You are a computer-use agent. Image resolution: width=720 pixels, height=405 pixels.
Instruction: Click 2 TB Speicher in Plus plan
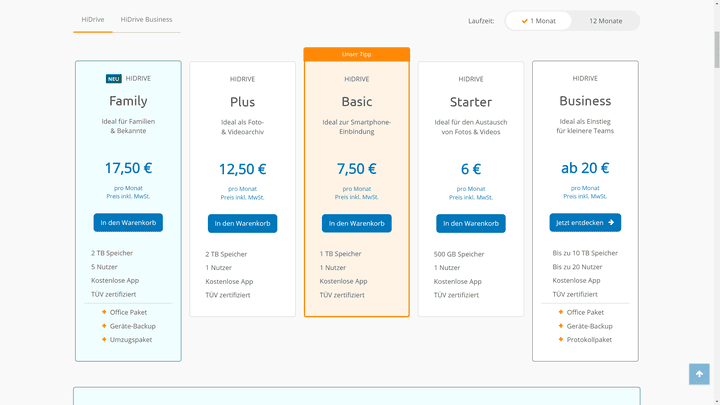[x=226, y=254]
